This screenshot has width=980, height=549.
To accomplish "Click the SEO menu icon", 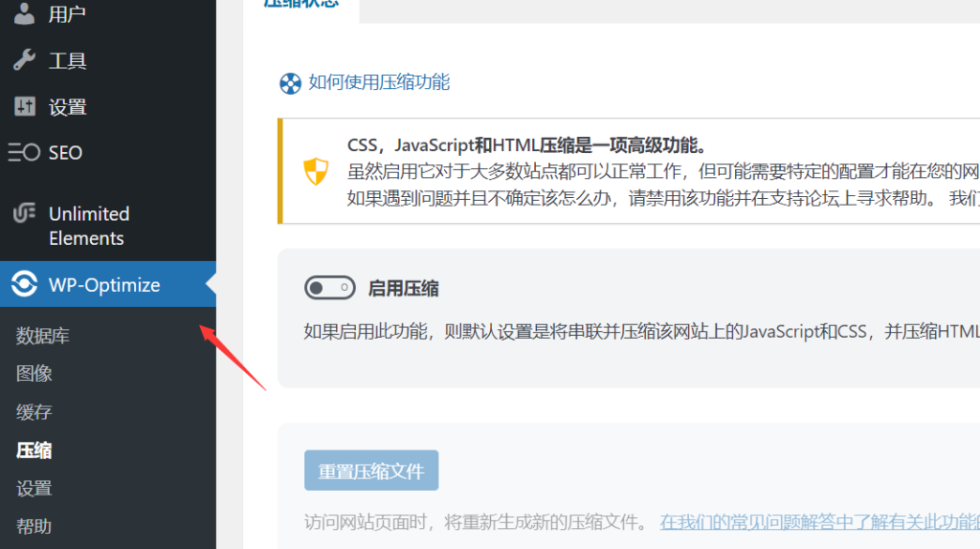I will (24, 152).
